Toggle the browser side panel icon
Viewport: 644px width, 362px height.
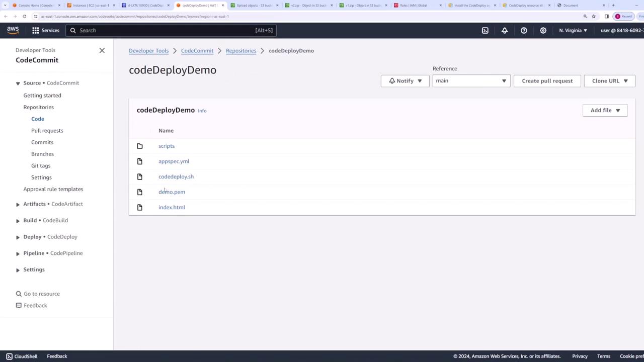point(607,16)
